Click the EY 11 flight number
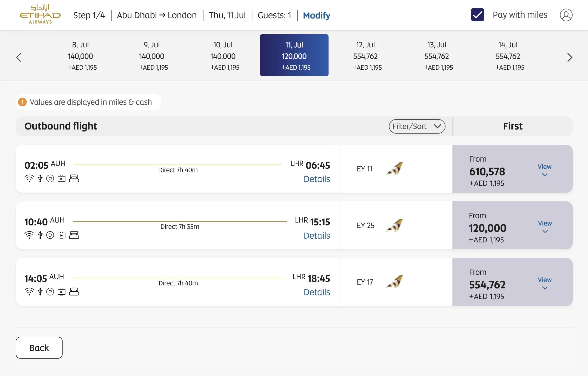The width and height of the screenshot is (588, 376). [364, 169]
